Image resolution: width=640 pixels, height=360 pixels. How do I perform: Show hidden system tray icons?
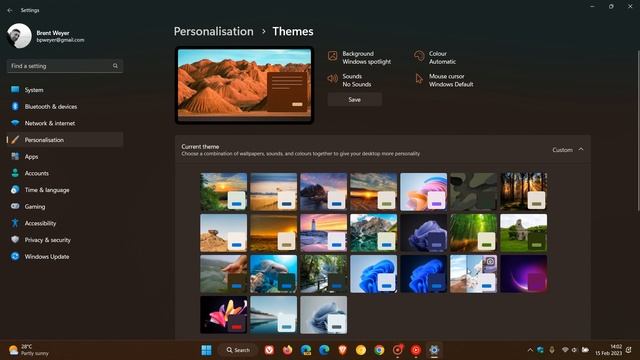(x=530, y=350)
